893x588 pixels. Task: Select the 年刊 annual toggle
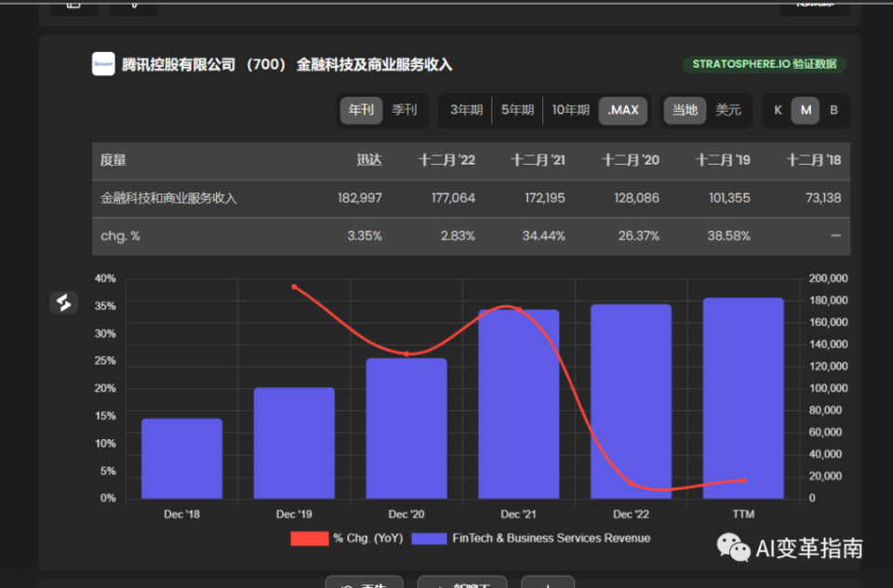pyautogui.click(x=361, y=110)
